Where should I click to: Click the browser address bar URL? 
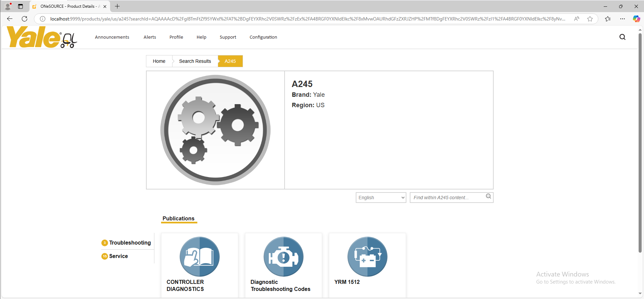point(307,19)
